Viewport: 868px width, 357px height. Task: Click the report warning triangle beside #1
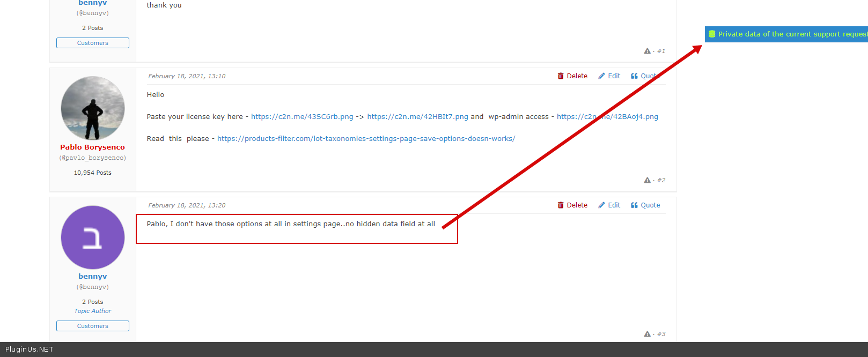(x=647, y=51)
